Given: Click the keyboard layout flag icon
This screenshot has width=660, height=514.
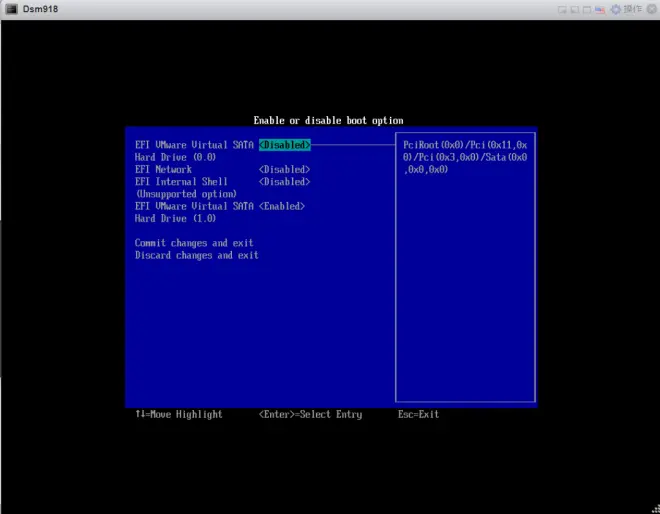Looking at the screenshot, I should [x=600, y=10].
